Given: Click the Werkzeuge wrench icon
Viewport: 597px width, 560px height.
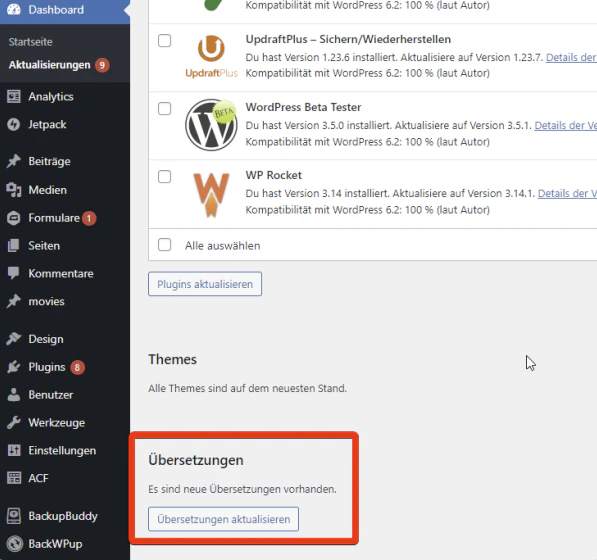Looking at the screenshot, I should [x=14, y=423].
